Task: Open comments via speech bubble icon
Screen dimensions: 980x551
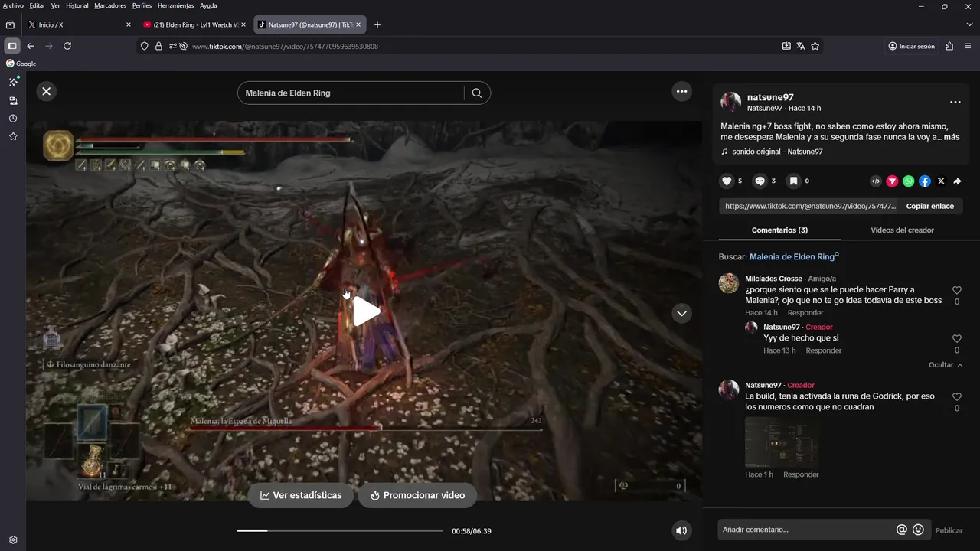Action: pyautogui.click(x=760, y=181)
